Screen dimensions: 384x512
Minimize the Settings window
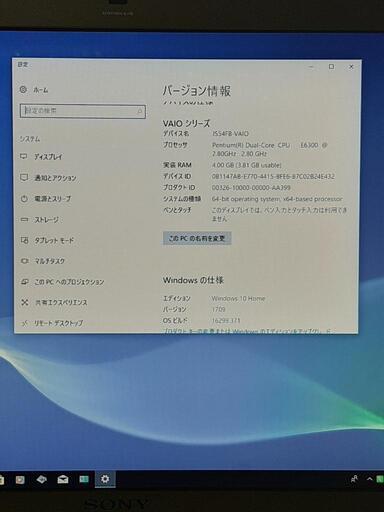point(311,67)
